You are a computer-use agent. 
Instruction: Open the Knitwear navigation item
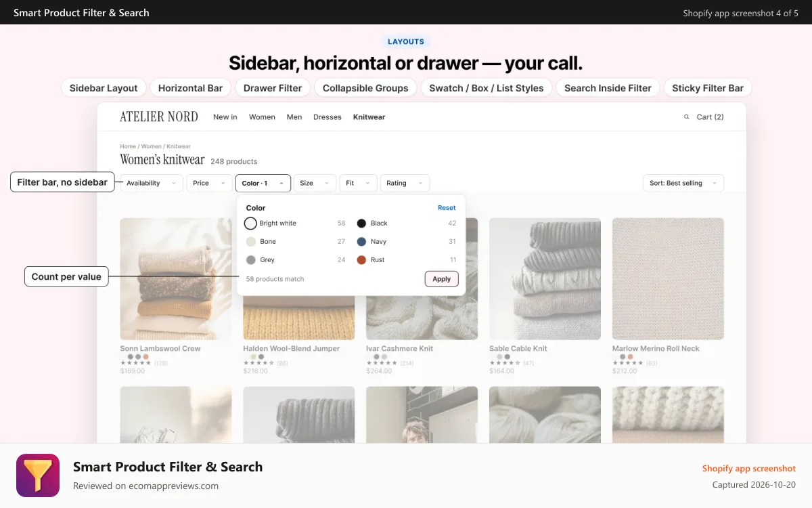pos(369,117)
